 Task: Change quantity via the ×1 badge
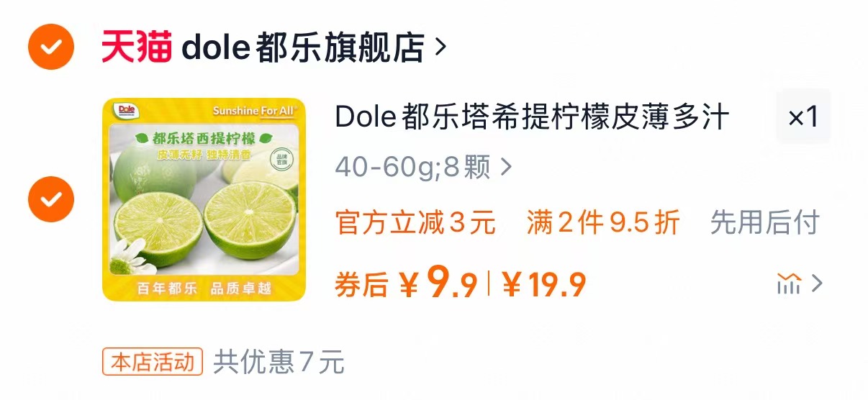click(803, 117)
